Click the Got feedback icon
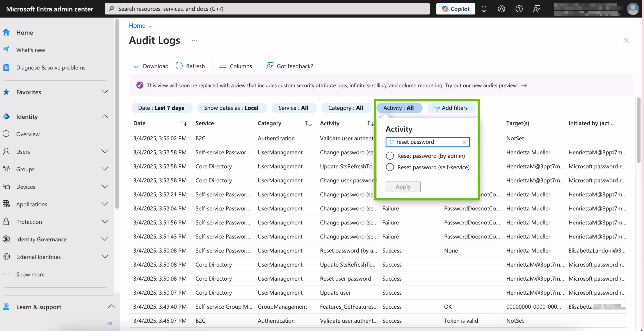Image resolution: width=644 pixels, height=331 pixels. point(270,66)
